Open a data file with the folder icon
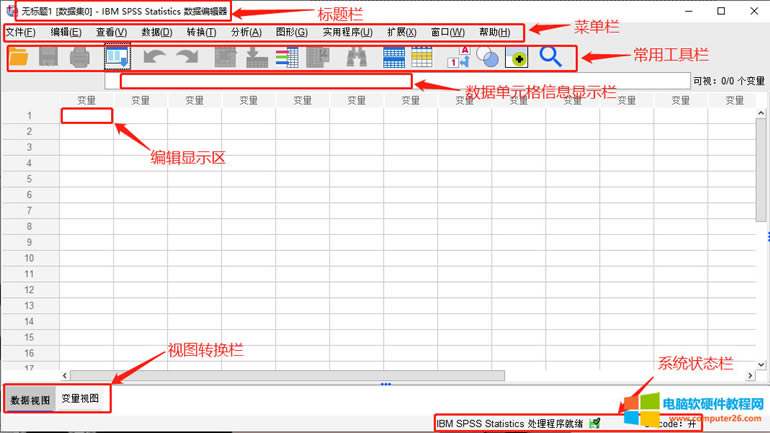Viewport: 770px width, 433px height. coord(19,57)
